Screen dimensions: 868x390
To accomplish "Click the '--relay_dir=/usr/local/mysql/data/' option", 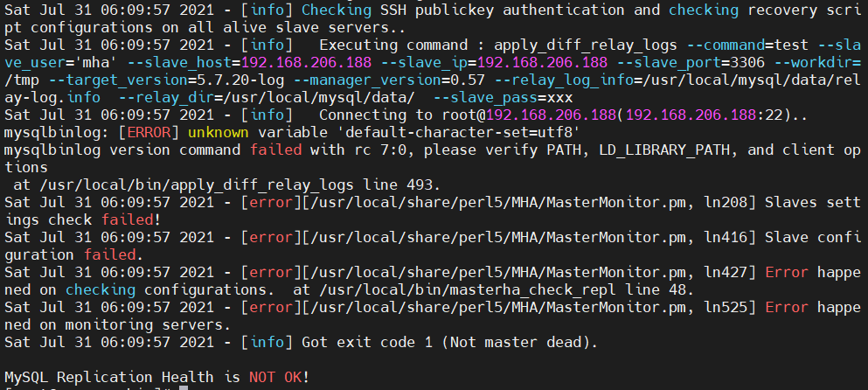I will (267, 98).
